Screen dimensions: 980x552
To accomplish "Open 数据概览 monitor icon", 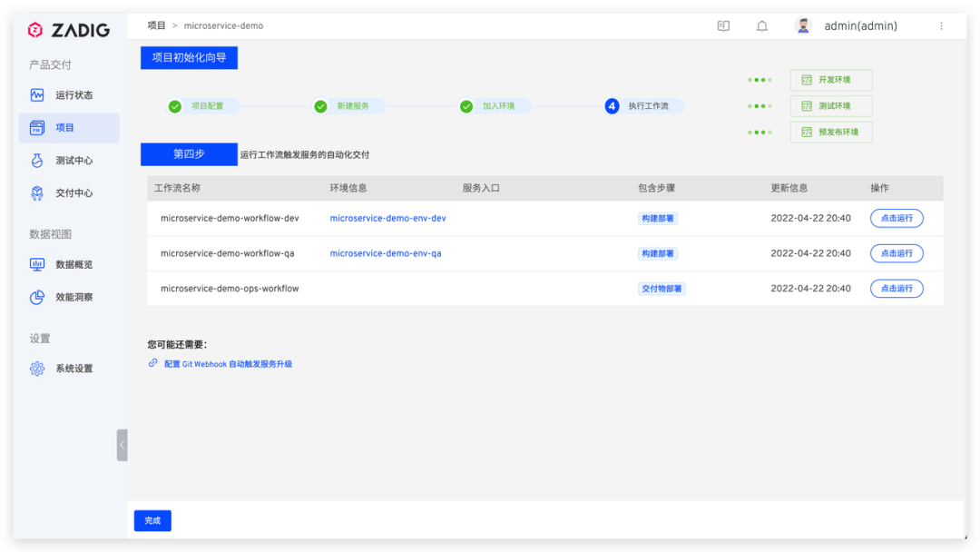I will coord(37,264).
